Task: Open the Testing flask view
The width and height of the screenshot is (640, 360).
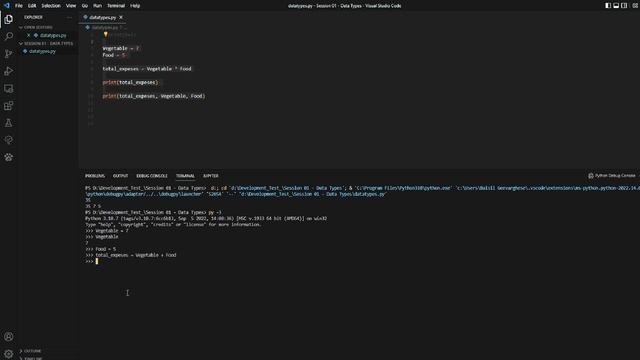Action: (9, 123)
